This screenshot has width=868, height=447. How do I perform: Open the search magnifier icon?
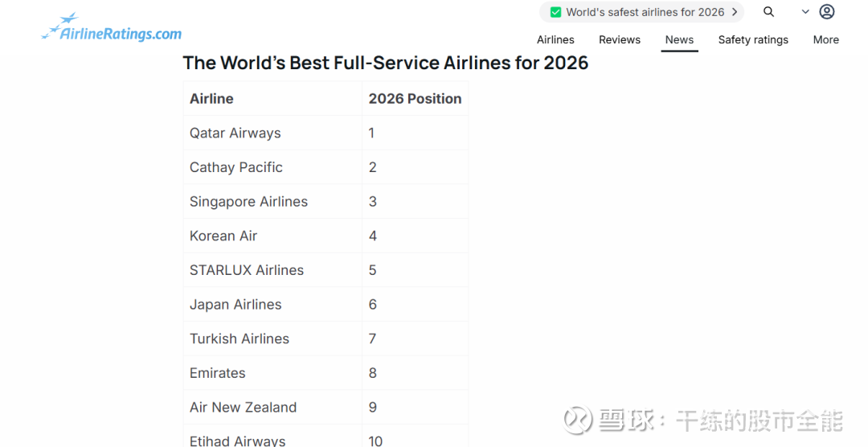pyautogui.click(x=769, y=12)
